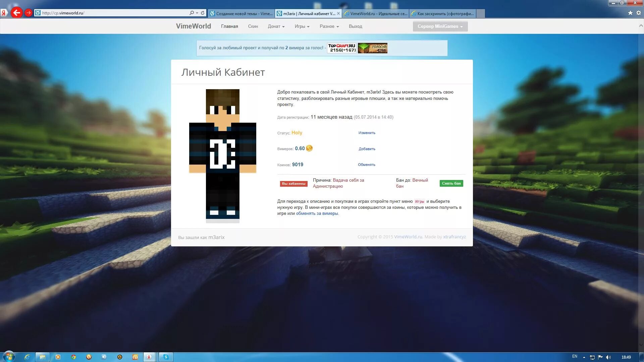The image size is (644, 362).
Task: Click the status value 'Holy'
Action: pyautogui.click(x=297, y=133)
